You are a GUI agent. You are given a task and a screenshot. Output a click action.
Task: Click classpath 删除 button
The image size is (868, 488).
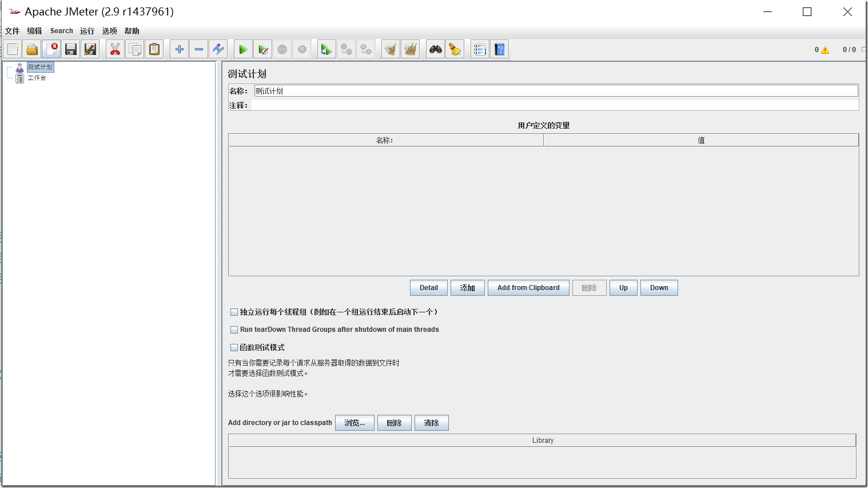tap(395, 423)
